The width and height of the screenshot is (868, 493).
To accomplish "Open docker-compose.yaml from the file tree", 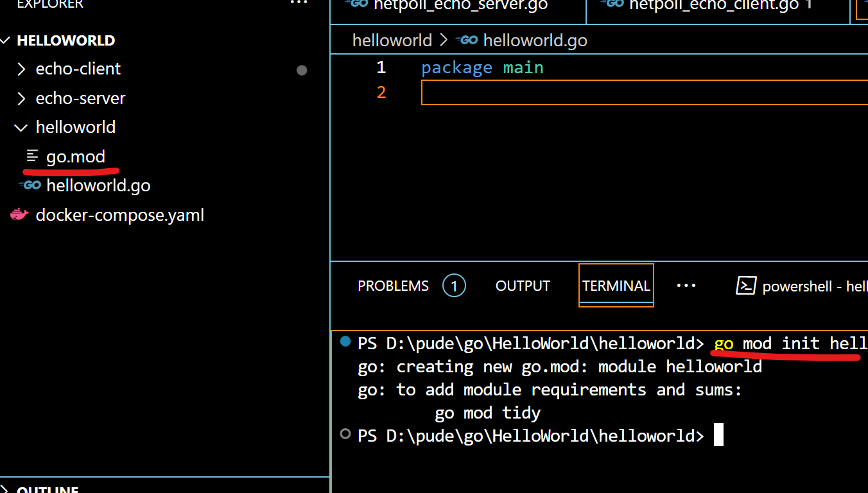I will pyautogui.click(x=119, y=215).
